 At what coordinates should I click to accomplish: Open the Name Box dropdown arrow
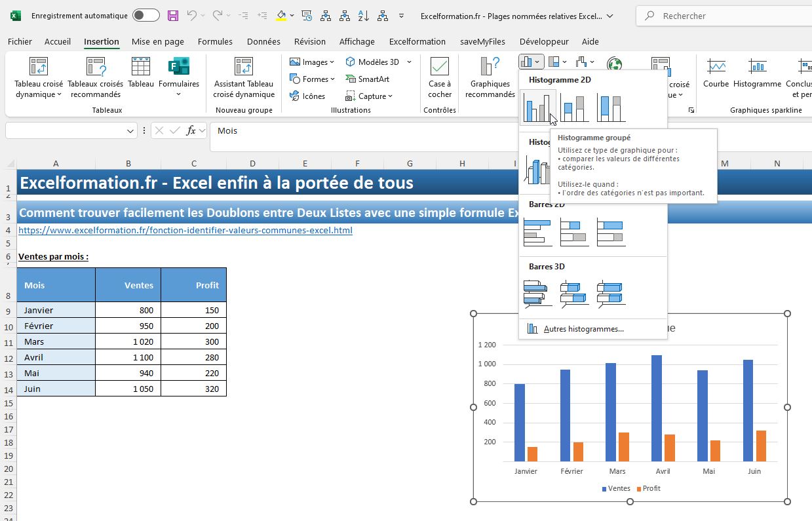click(x=130, y=130)
